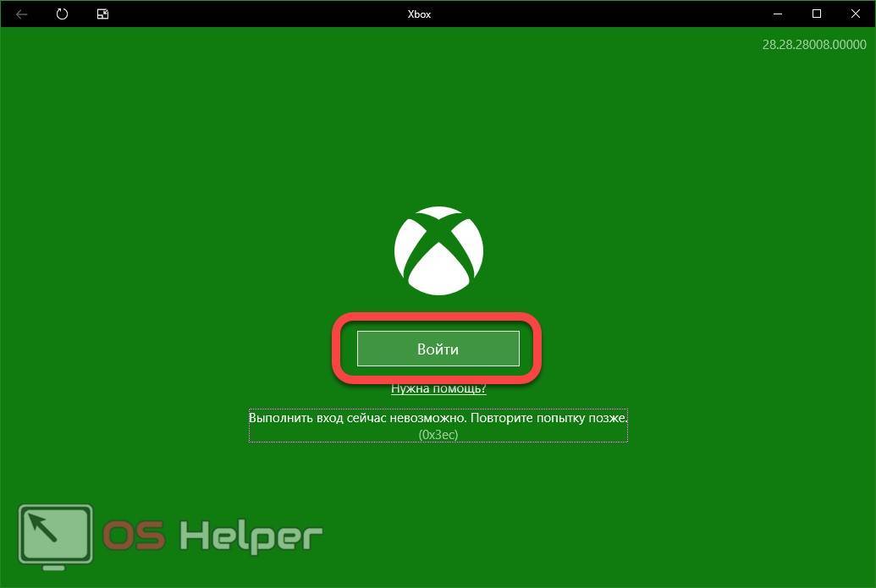Click the error code (0x3ec)
Viewport: 876px width, 588px height.
click(x=438, y=434)
